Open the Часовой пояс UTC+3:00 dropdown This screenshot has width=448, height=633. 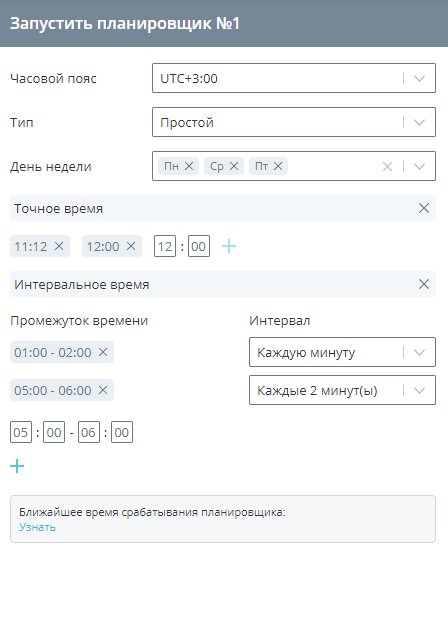[x=294, y=78]
